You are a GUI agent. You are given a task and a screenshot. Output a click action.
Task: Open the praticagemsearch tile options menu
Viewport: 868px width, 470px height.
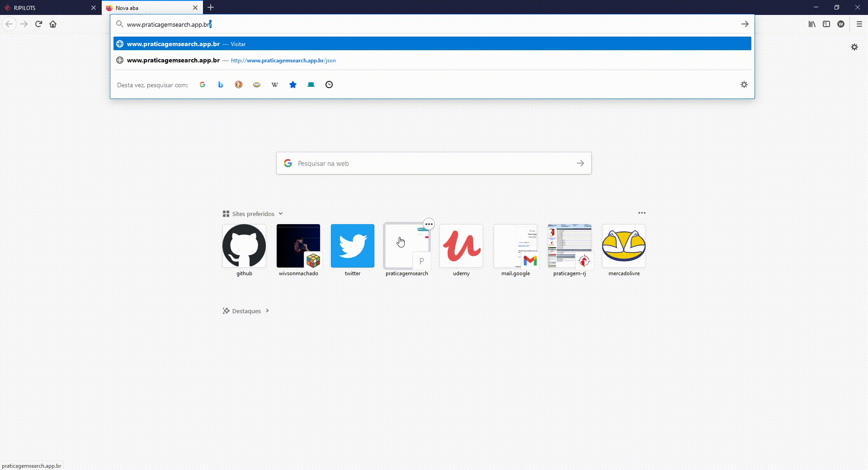point(429,224)
